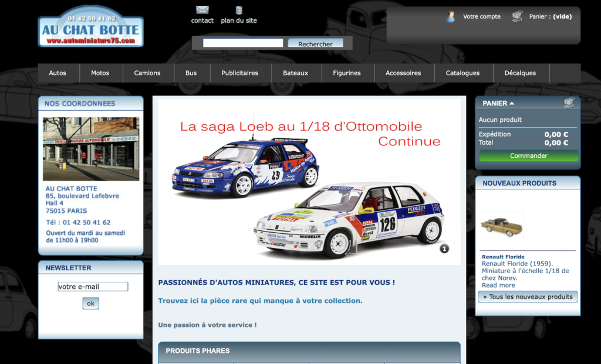Submit newsletter with ok button

(x=90, y=304)
